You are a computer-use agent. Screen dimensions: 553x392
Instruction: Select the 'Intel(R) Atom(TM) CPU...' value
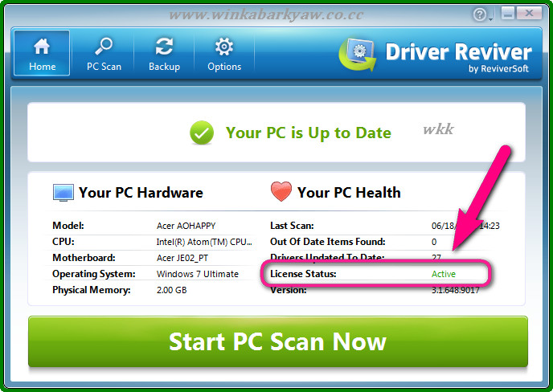tap(204, 242)
